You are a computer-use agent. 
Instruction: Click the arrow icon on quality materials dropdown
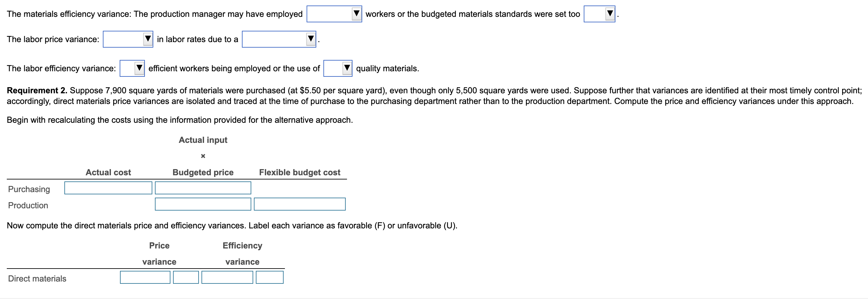click(x=346, y=67)
